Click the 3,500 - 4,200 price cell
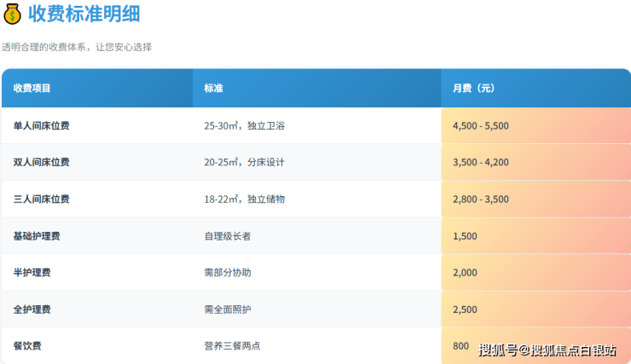Image resolution: width=631 pixels, height=364 pixels. point(481,162)
